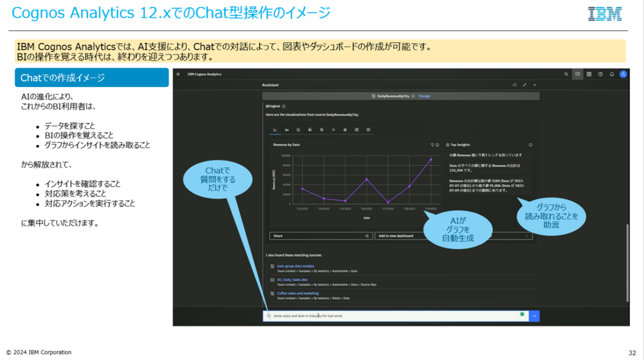Click the header icon left of help
644x360 pixels.
589,74
